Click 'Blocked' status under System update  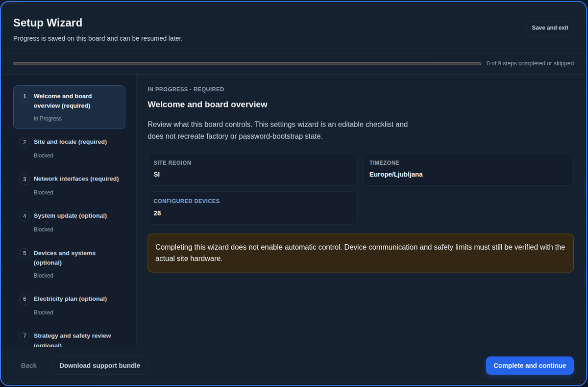(x=44, y=230)
